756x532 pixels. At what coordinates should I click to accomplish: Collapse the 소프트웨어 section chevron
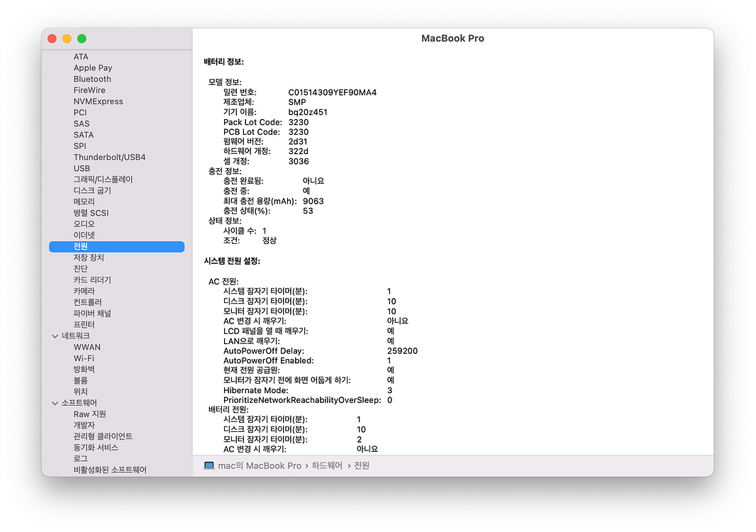55,403
